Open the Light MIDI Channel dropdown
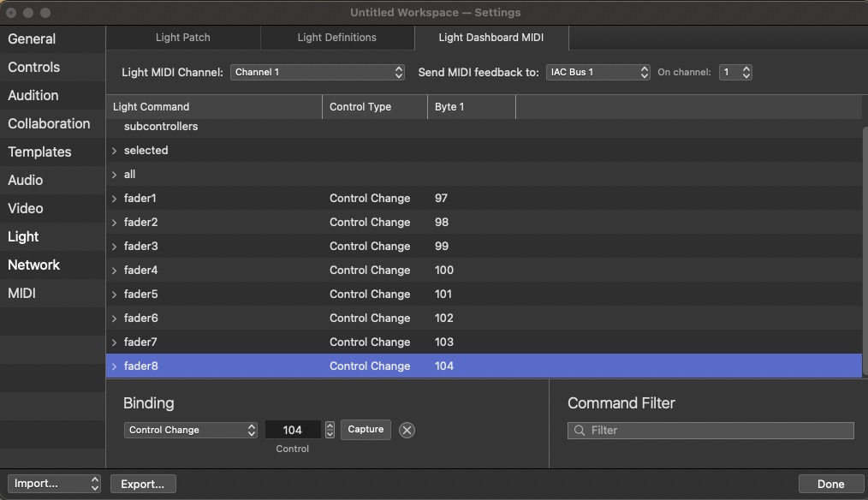Screen dimensions: 868x500 (x=317, y=72)
